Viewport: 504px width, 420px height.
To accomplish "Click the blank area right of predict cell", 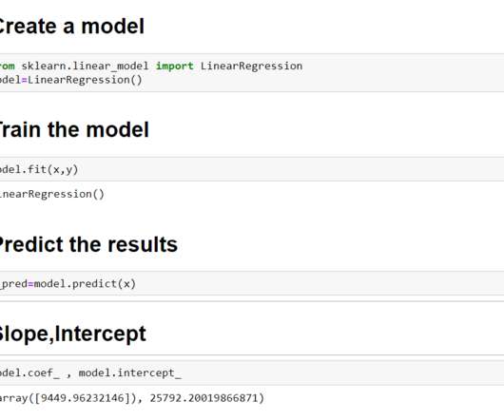I will coord(319,283).
